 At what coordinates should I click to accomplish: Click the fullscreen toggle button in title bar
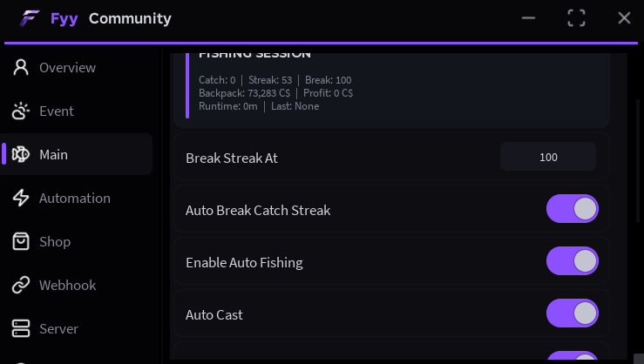point(576,18)
